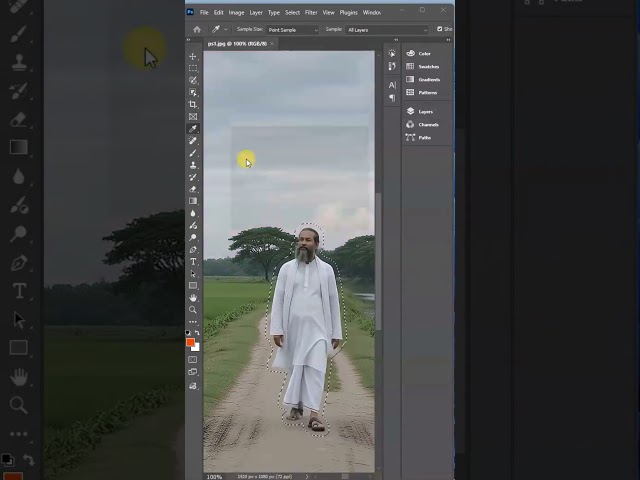640x480 pixels.
Task: Click the Photoshop Ps logo icon
Action: click(x=190, y=12)
